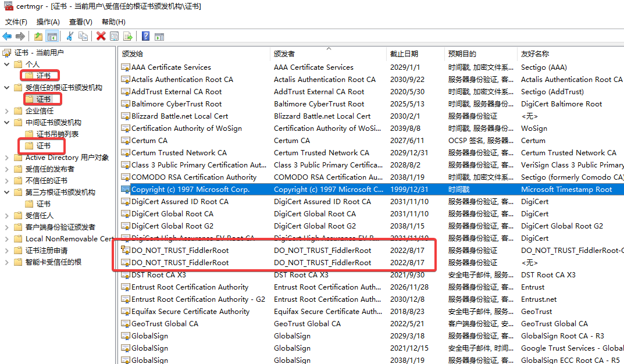624x364 pixels.
Task: Expand the 受信任的发布者 tree node
Action: pos(7,169)
